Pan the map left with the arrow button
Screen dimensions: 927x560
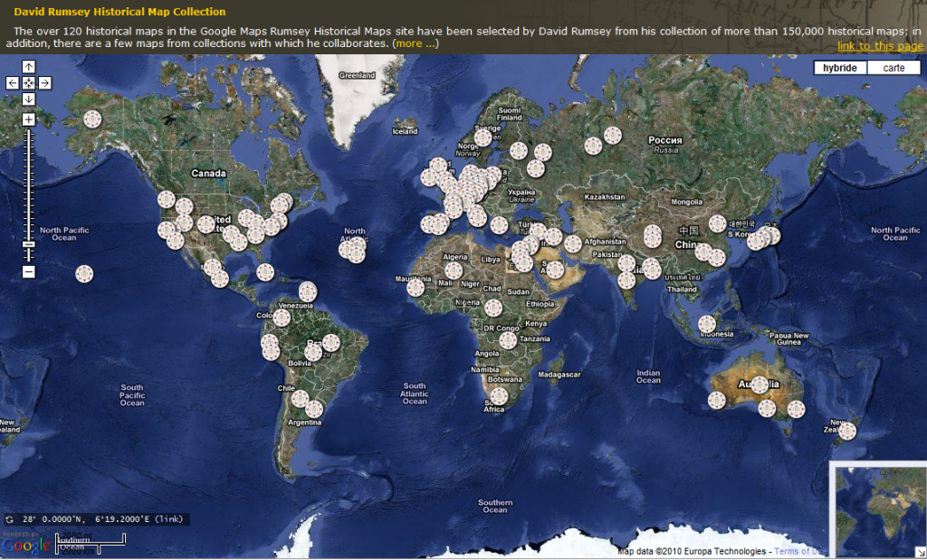pos(13,83)
